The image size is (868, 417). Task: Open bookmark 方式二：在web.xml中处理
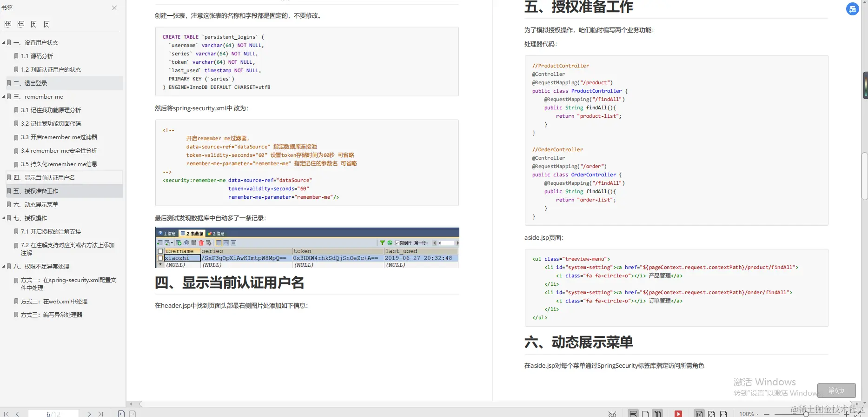point(54,301)
